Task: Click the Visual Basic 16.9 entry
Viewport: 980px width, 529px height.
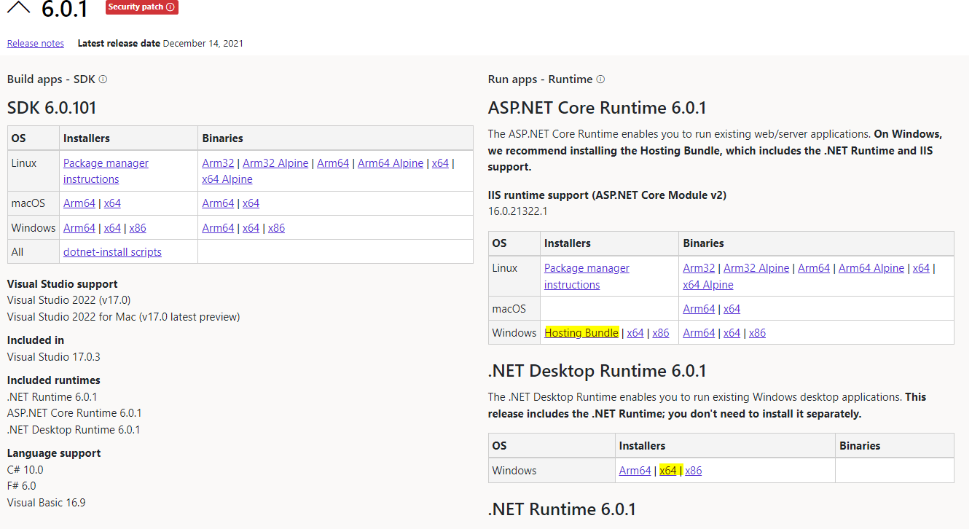Action: [47, 503]
